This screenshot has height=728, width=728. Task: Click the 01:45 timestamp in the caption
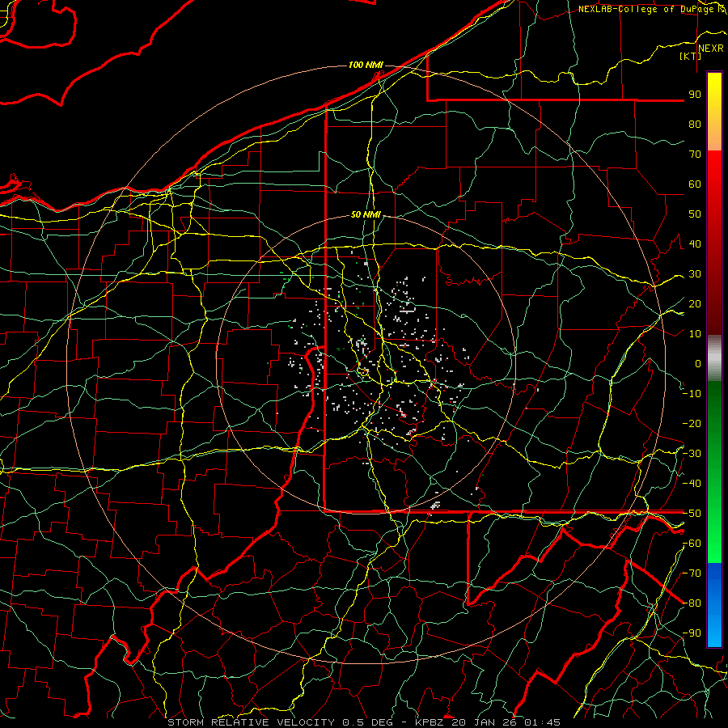(542, 722)
